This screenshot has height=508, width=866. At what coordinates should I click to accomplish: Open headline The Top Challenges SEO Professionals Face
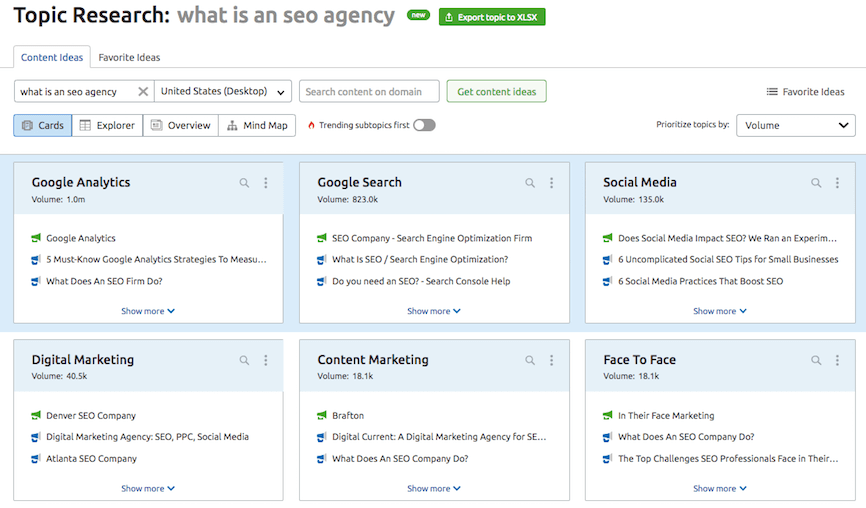728,458
